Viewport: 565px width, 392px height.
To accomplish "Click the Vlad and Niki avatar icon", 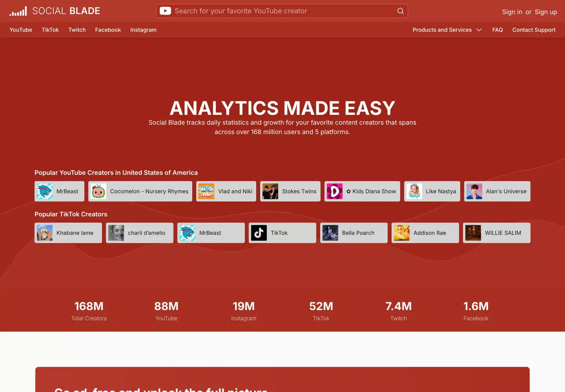I will tap(206, 191).
